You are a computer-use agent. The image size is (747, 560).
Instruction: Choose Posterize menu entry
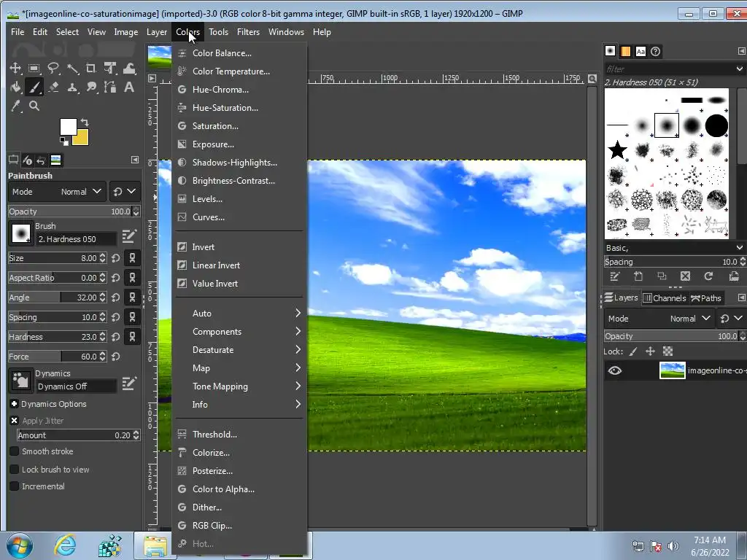pyautogui.click(x=239, y=470)
